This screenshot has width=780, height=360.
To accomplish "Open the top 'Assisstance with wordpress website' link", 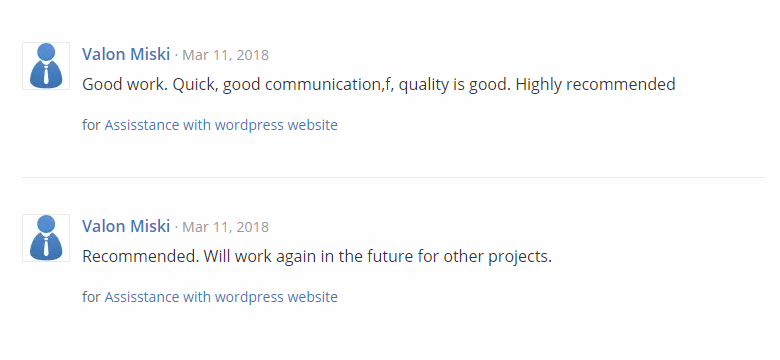I will pyautogui.click(x=221, y=125).
